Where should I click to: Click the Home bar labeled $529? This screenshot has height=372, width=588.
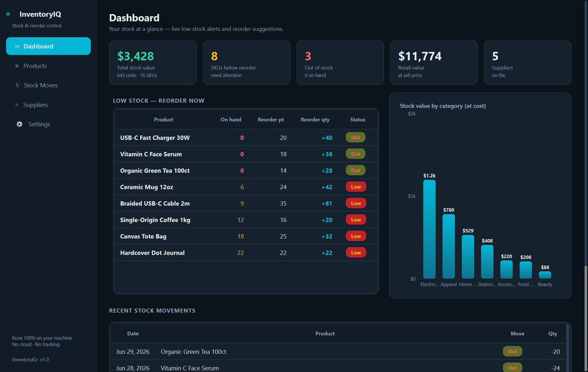coord(468,256)
